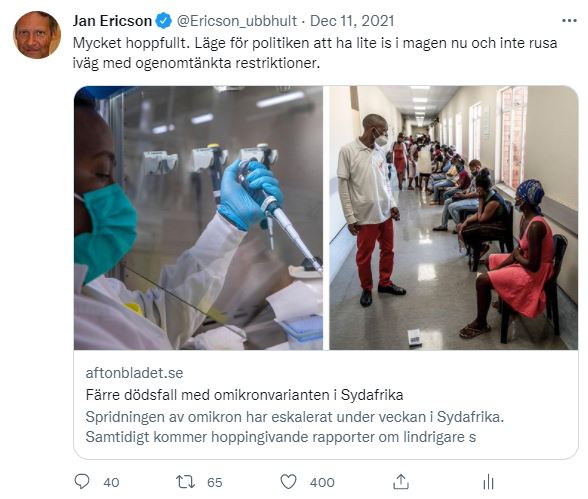Click the 65 retweets count
Viewport: 588px width, 499px height.
click(214, 483)
